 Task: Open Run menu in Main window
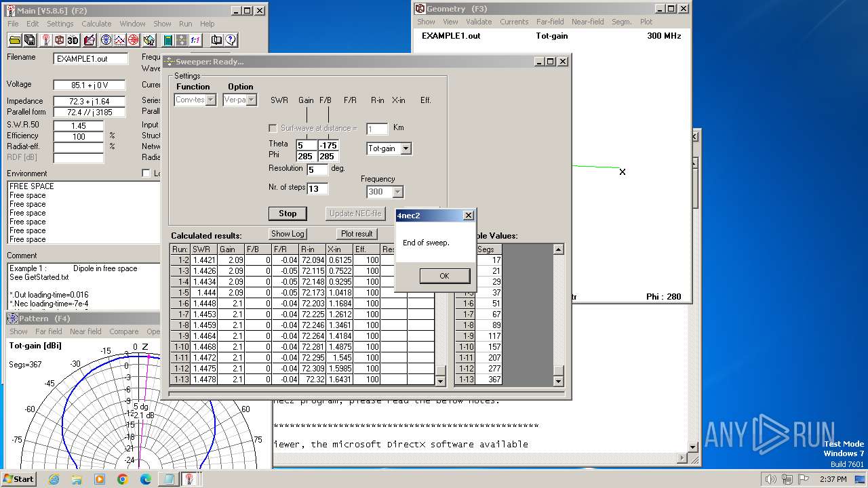[185, 24]
